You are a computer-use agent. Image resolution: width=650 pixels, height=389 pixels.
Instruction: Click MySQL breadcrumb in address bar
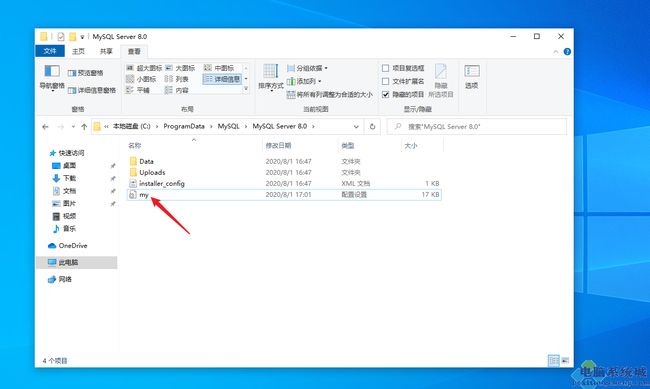point(228,126)
